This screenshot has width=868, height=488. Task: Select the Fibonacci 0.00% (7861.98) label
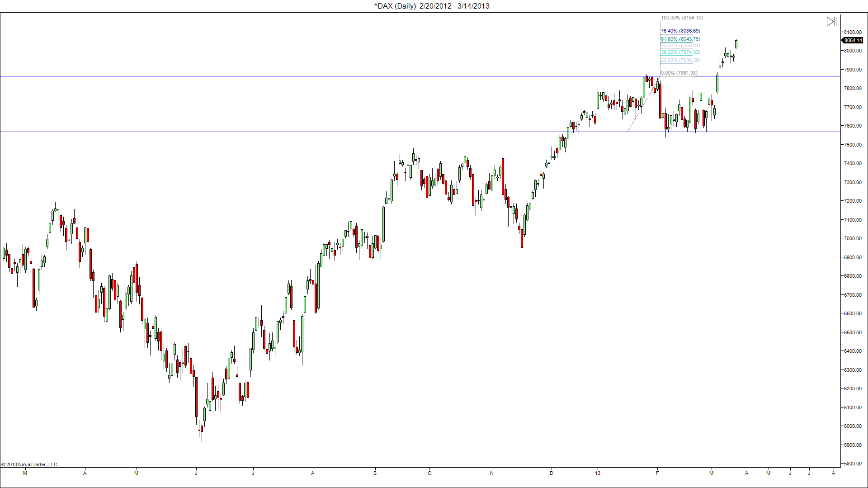(679, 73)
